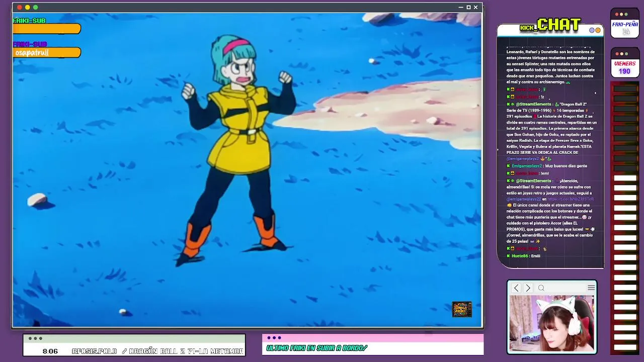Click the Kick_Chat title logo
The width and height of the screenshot is (644, 362).
click(x=550, y=25)
